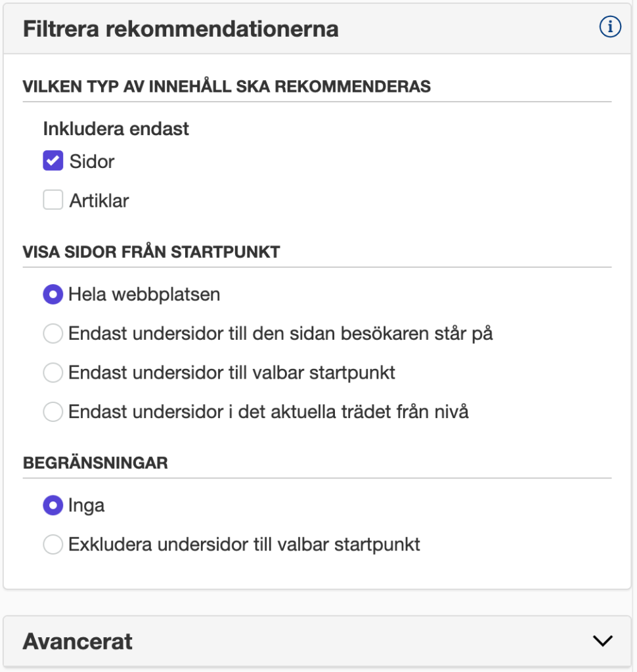Uncheck the Sidor checkbox

click(x=53, y=161)
